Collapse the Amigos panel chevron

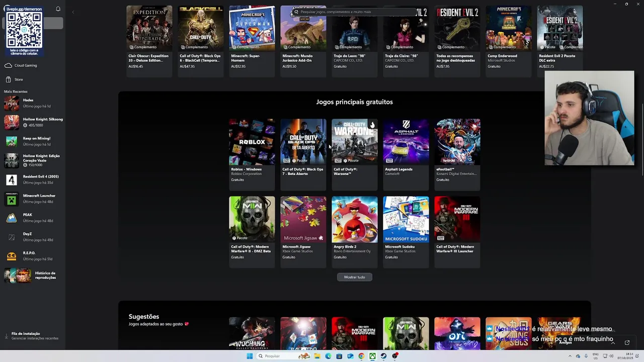click(612, 342)
